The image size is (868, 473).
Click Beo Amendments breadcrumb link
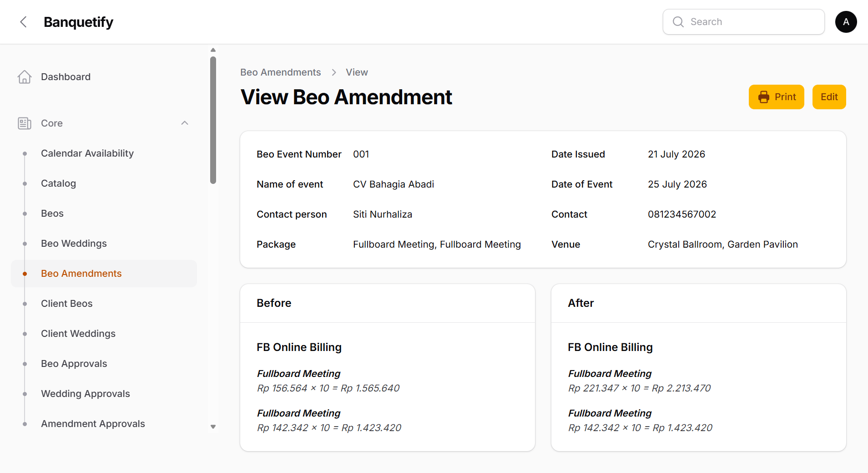(x=280, y=72)
